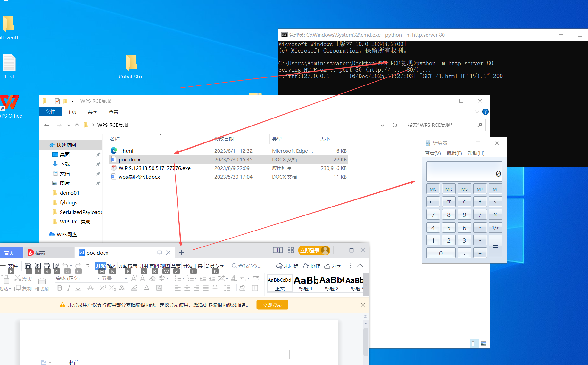Click the Center alignment icon

(187, 288)
